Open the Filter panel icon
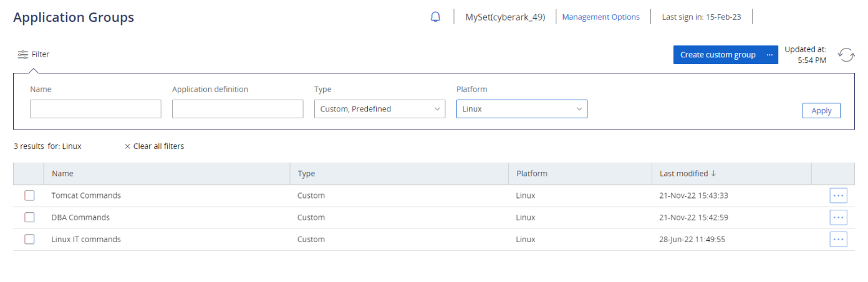The width and height of the screenshot is (868, 282). [x=23, y=54]
